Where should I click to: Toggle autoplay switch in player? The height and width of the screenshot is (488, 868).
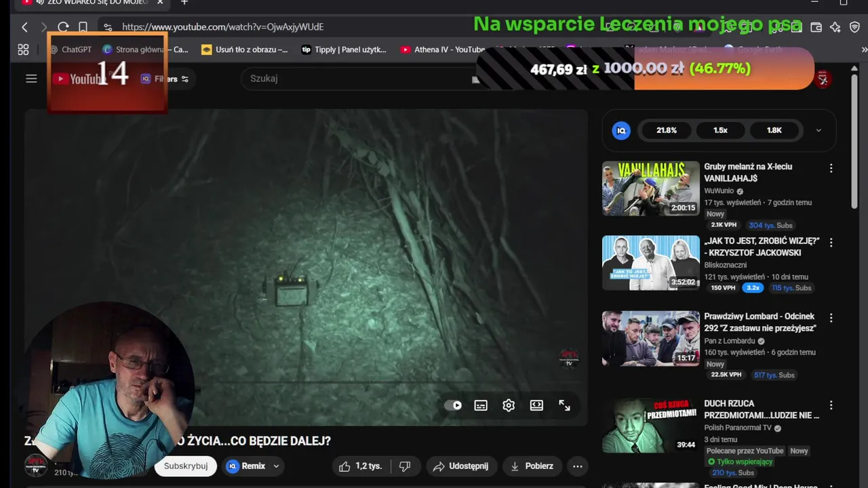pyautogui.click(x=453, y=405)
